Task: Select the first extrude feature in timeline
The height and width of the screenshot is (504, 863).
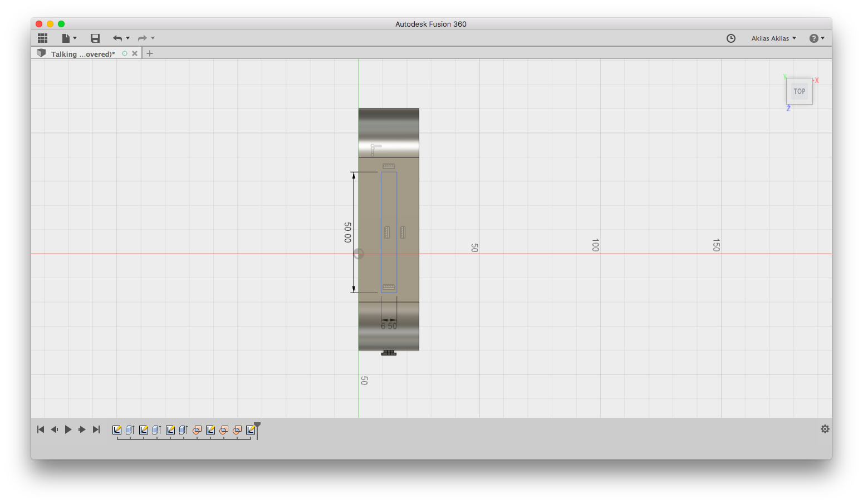Action: 130,430
